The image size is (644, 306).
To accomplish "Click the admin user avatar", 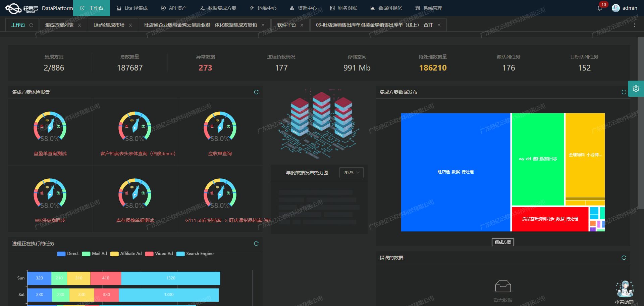I will click(615, 8).
